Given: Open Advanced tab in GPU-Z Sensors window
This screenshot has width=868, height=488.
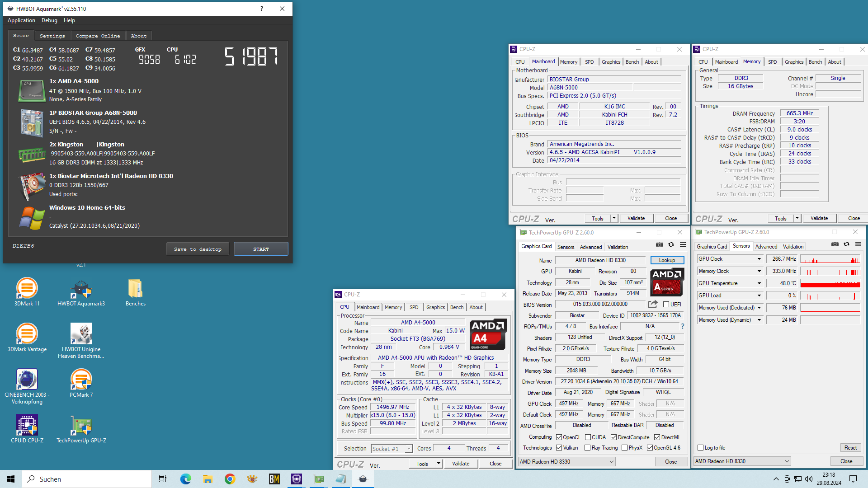Looking at the screenshot, I should pyautogui.click(x=766, y=247).
